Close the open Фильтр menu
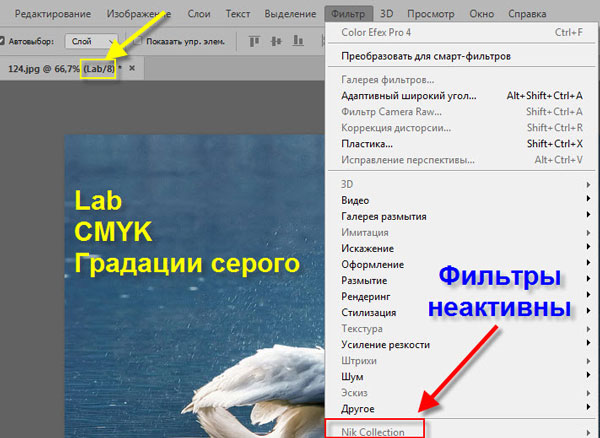The width and height of the screenshot is (600, 438). pos(348,14)
